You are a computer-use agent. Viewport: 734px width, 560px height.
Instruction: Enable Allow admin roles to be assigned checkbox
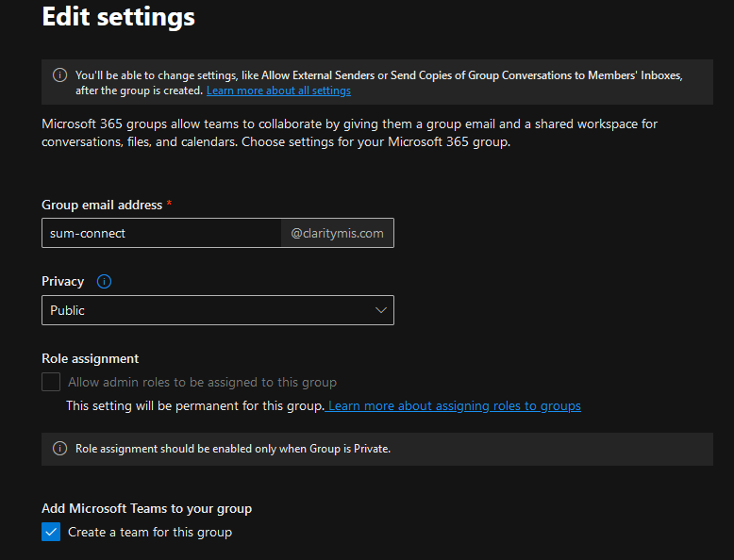[x=51, y=382]
